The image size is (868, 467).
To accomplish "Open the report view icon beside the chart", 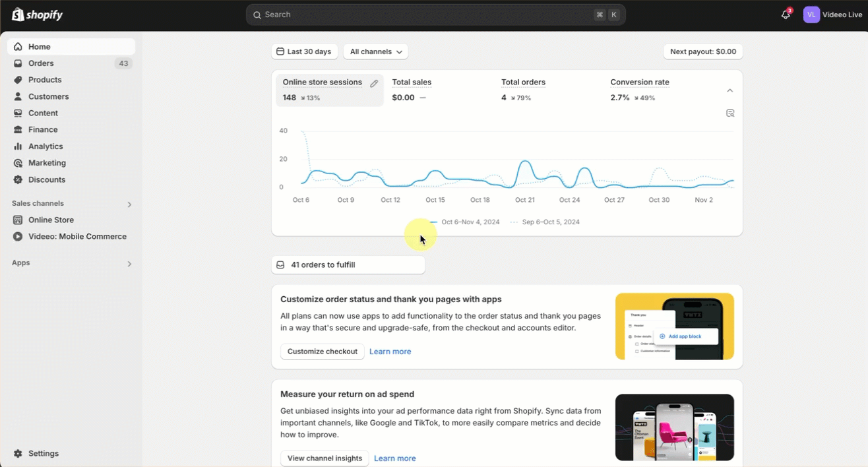I will point(730,113).
